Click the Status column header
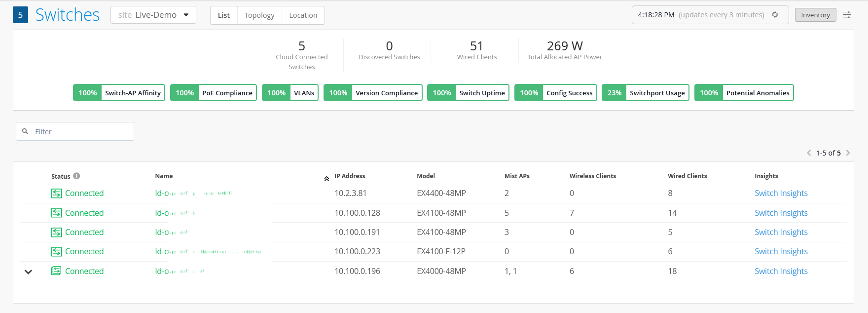Screen dimensions: 868x313 (61, 176)
